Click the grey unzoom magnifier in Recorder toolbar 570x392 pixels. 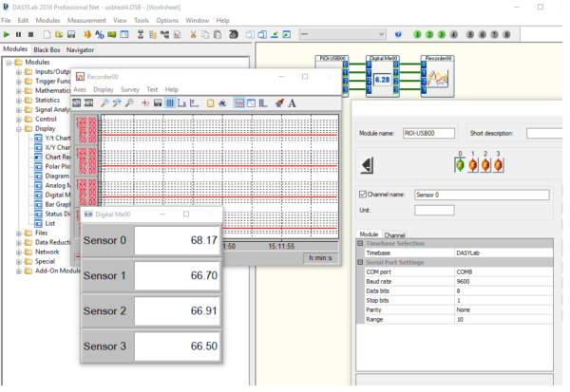[x=129, y=103]
